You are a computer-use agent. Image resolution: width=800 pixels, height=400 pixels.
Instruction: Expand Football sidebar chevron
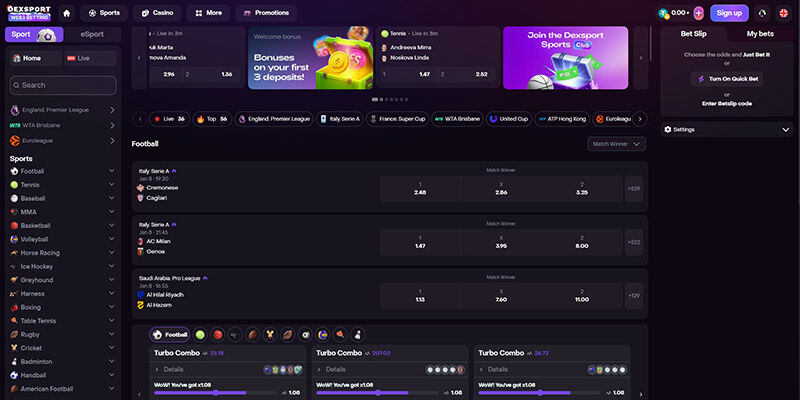point(112,171)
